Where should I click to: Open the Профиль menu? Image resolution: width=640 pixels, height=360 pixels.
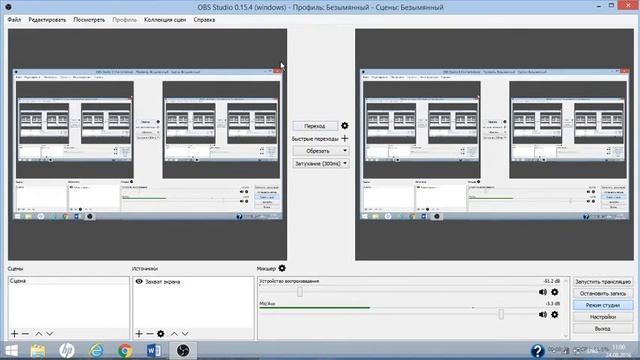click(124, 20)
